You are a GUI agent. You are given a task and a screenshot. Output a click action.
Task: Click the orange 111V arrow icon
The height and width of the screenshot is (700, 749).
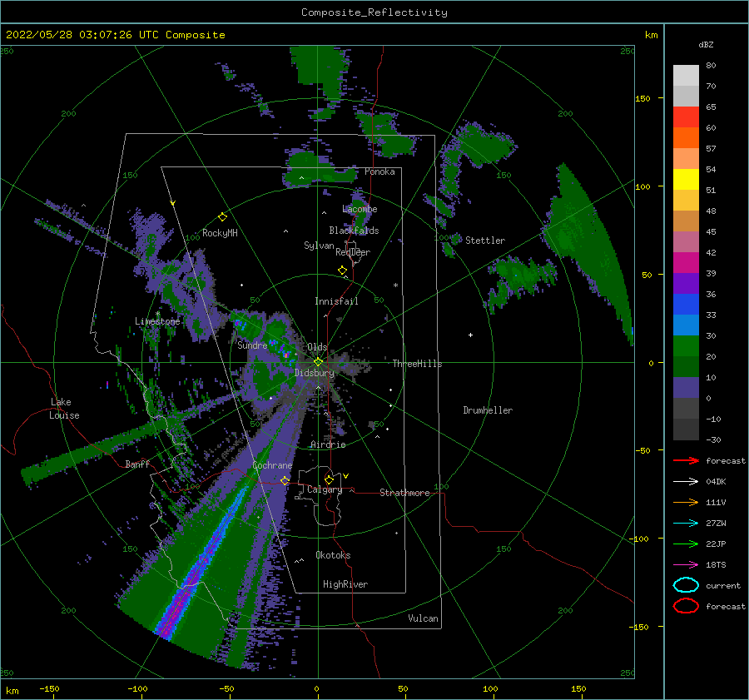[x=686, y=502]
